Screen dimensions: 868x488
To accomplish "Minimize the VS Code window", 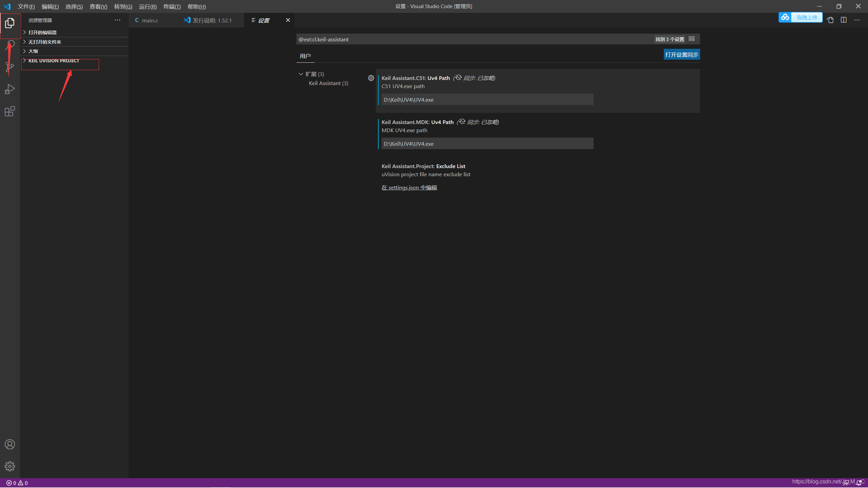I will (819, 6).
